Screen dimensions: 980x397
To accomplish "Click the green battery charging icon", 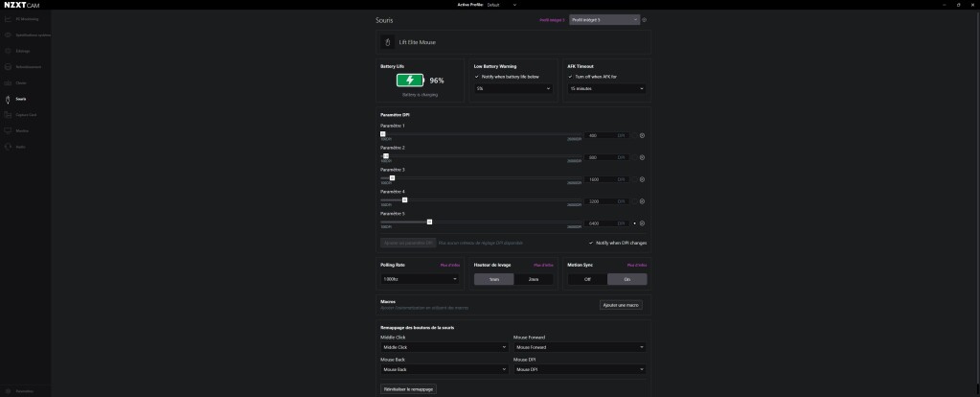I will point(410,80).
